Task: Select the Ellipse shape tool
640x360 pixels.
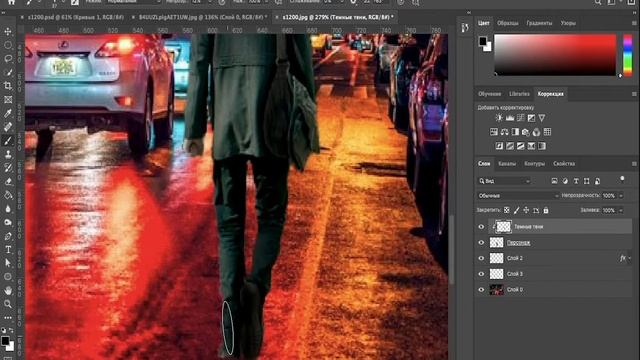Action: (x=8, y=277)
